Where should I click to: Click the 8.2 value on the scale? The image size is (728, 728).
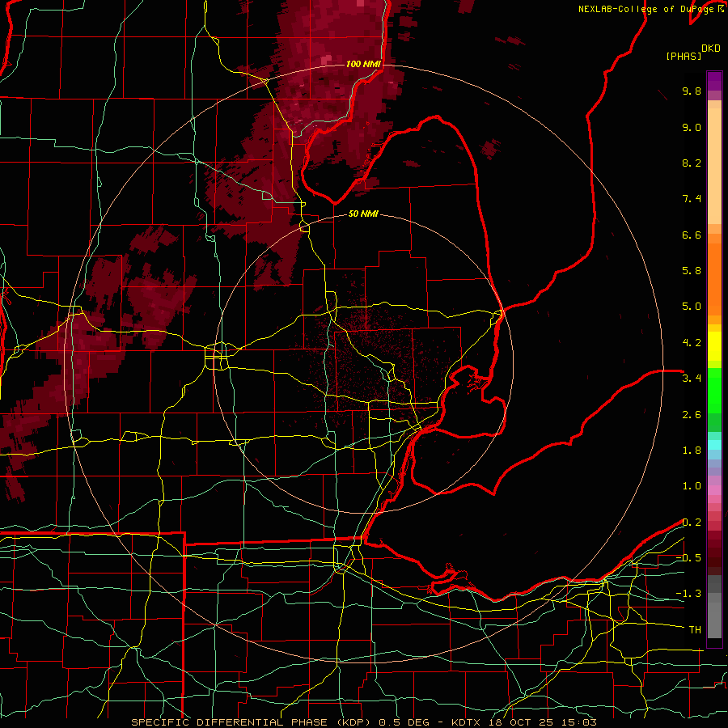point(692,163)
